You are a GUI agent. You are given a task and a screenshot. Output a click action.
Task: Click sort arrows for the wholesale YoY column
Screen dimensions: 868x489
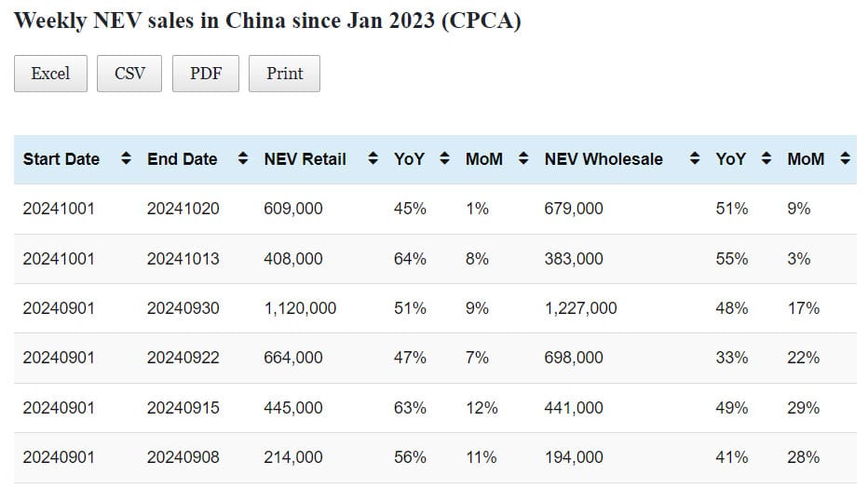(766, 159)
